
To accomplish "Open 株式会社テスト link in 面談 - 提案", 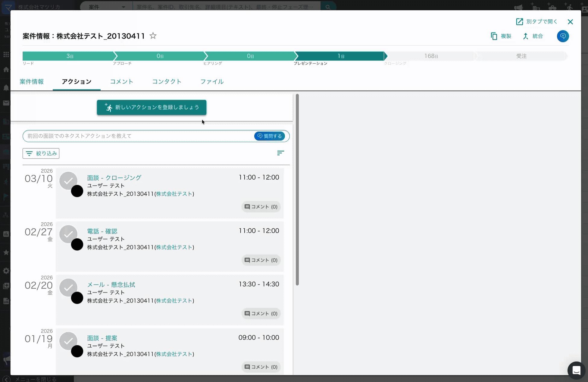I will coord(174,354).
